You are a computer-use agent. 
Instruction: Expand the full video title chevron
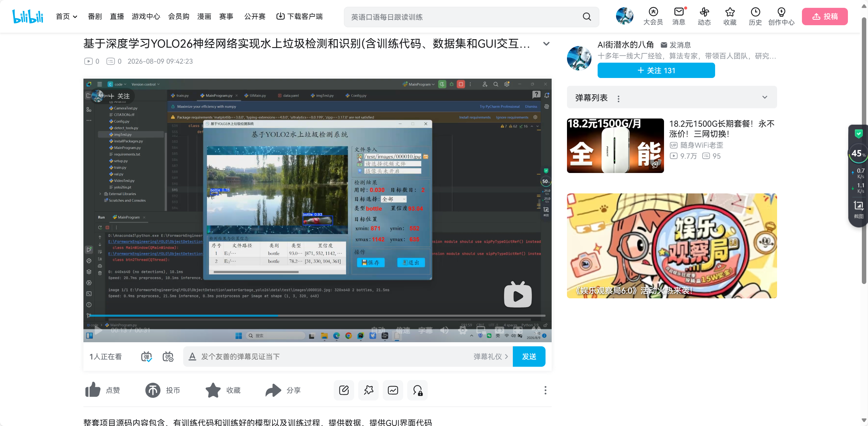(x=546, y=44)
